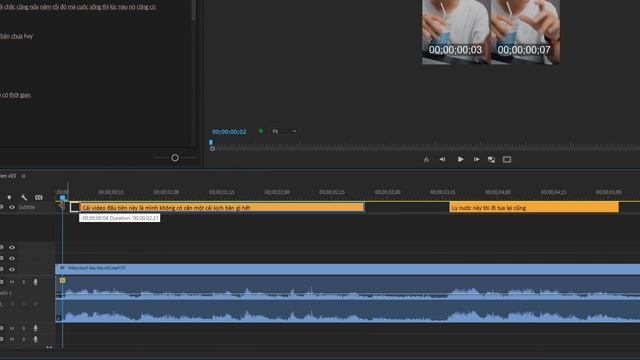Click the 00;00;00;02 monitor timecode field
This screenshot has height=360, width=640.
click(x=229, y=132)
